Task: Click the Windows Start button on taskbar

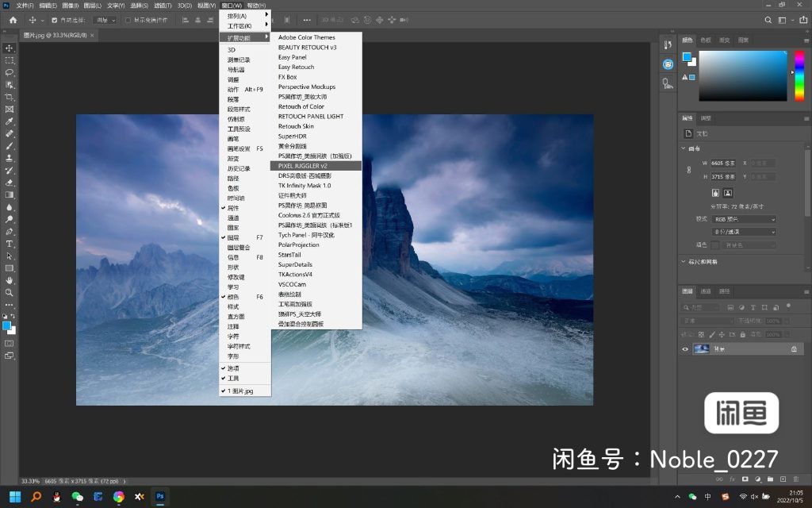Action: coord(15,497)
